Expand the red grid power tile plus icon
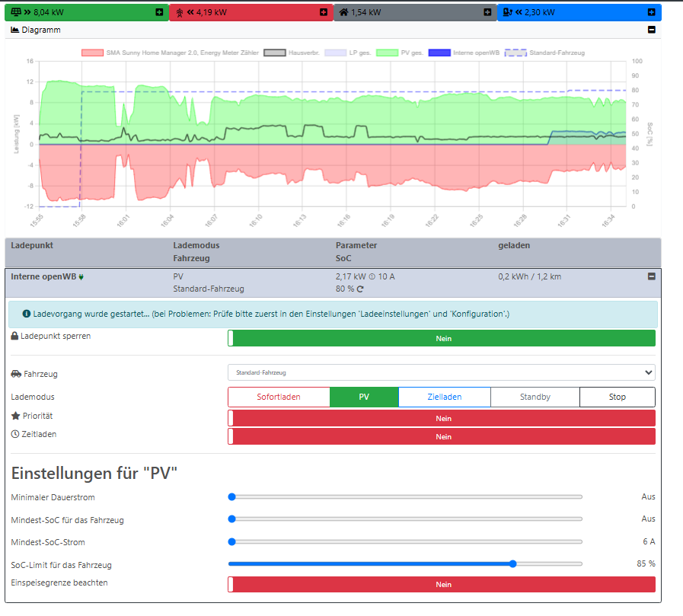683x616 pixels. (x=324, y=12)
